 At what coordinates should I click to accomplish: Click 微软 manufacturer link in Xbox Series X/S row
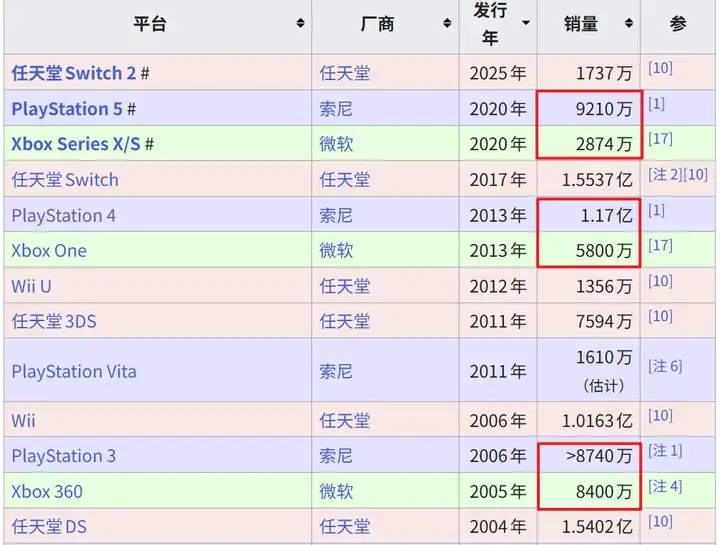tap(336, 144)
